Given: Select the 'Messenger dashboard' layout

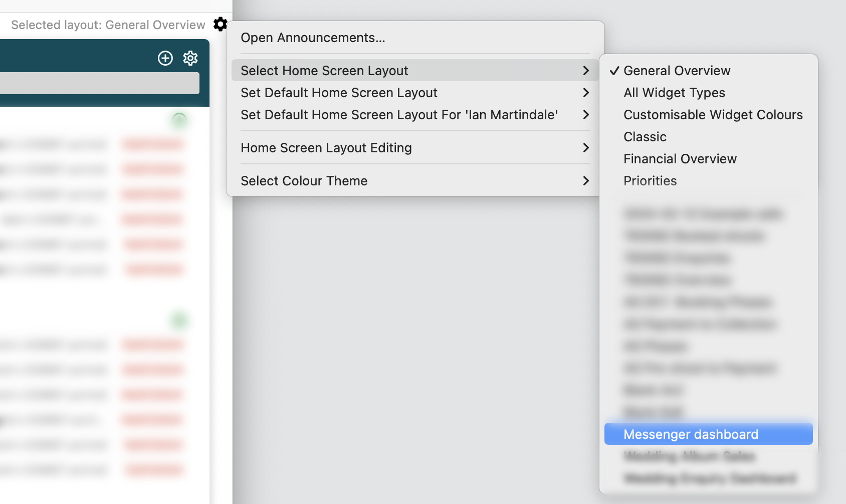Looking at the screenshot, I should tap(692, 434).
